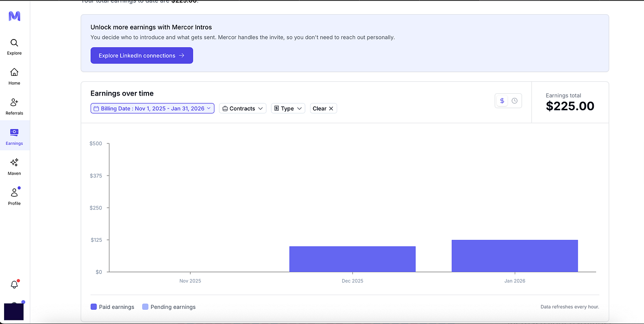Toggle the Paid earnings legend swatch
This screenshot has width=644, height=324.
click(x=93, y=307)
